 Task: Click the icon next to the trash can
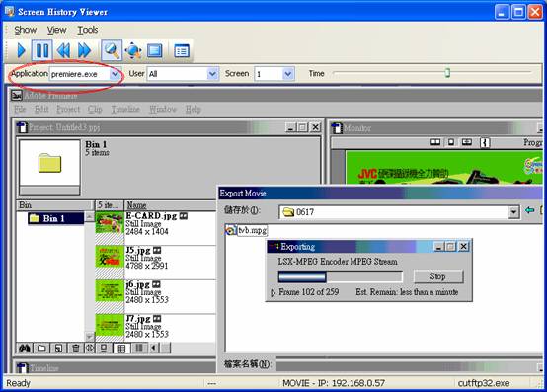tap(90, 348)
